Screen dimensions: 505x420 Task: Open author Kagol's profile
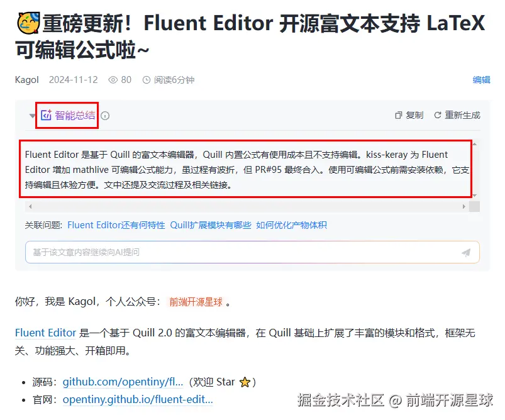[27, 80]
